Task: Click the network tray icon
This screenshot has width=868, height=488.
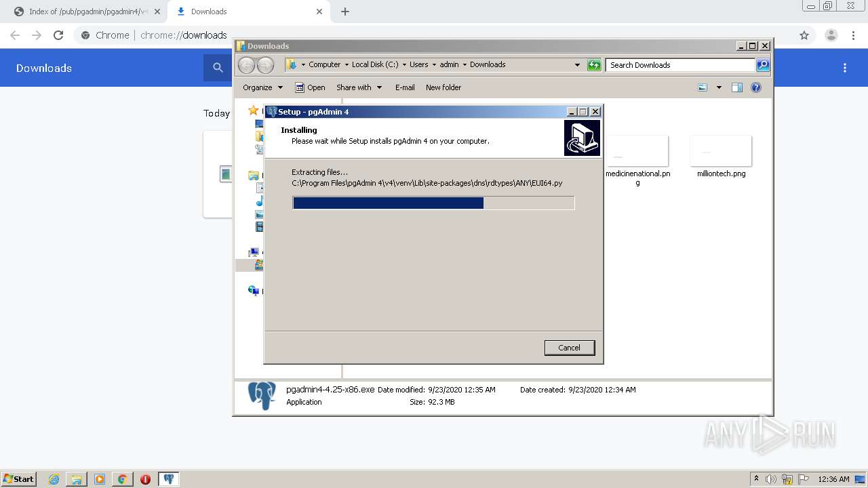Action: point(787,479)
